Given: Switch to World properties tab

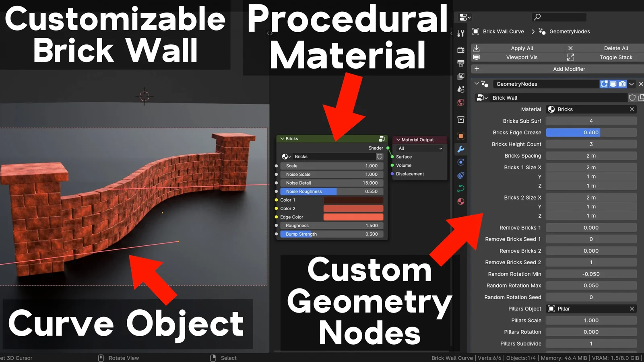Looking at the screenshot, I should [x=461, y=103].
